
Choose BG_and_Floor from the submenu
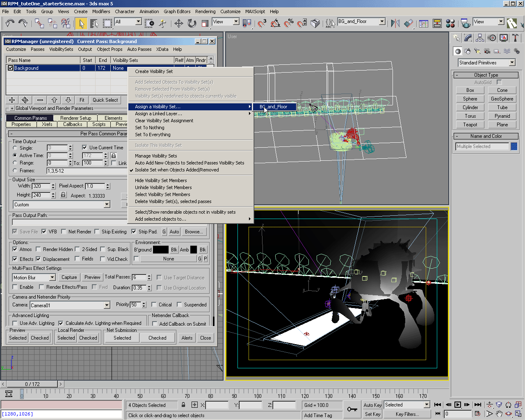pyautogui.click(x=274, y=107)
